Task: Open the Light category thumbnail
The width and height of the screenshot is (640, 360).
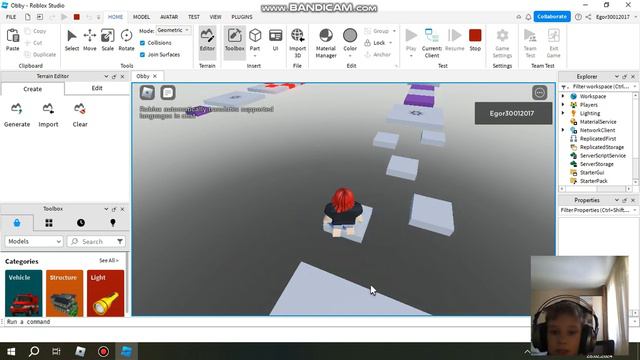Action: point(105,293)
